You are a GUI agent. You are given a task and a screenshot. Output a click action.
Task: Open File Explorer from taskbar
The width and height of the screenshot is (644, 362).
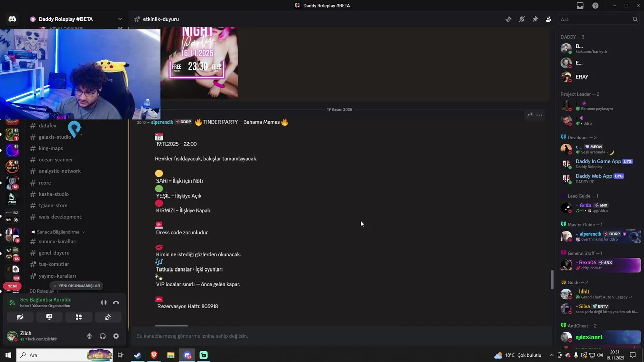pos(171,355)
